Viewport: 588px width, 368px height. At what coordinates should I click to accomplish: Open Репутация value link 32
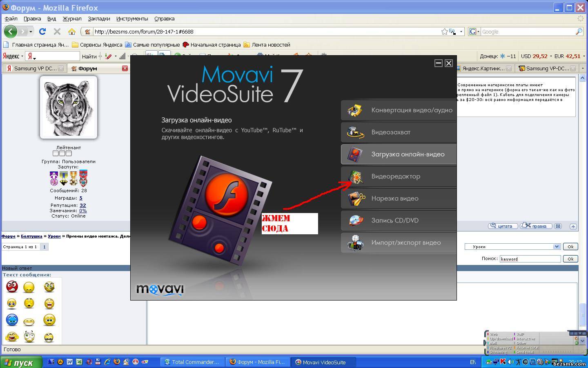click(x=83, y=205)
